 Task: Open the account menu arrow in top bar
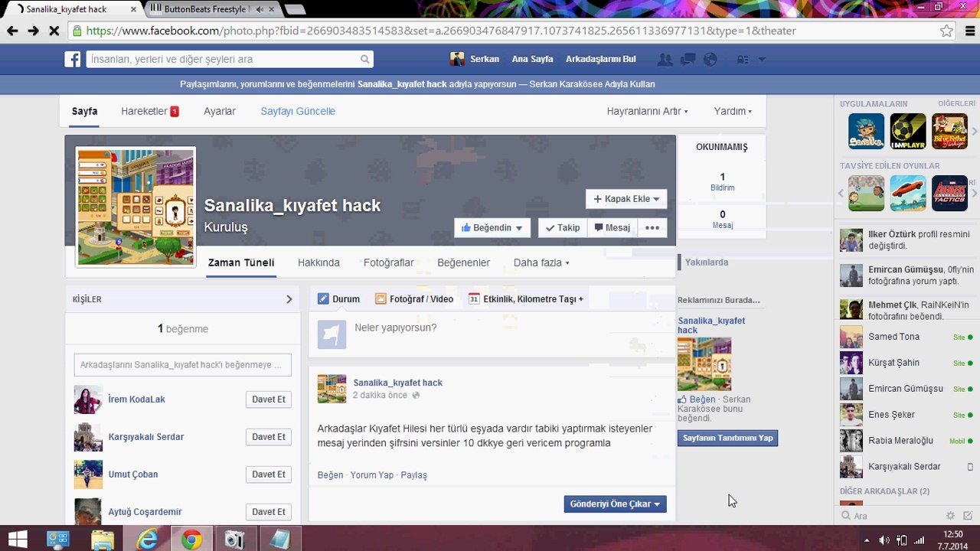pyautogui.click(x=762, y=59)
